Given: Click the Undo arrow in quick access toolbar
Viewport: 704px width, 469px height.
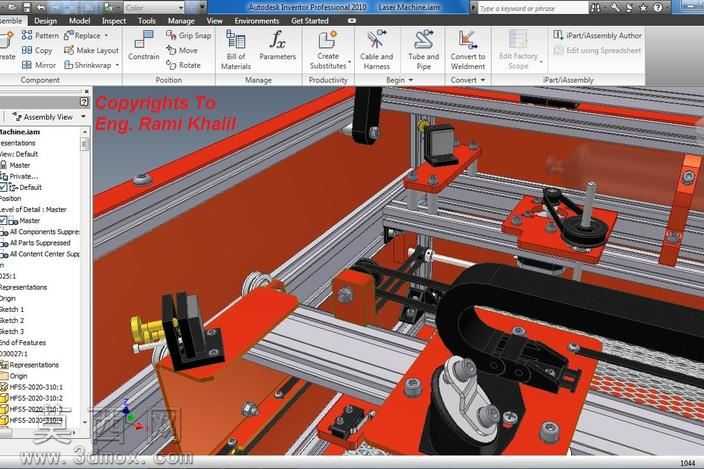Looking at the screenshot, I should pyautogui.click(x=41, y=7).
